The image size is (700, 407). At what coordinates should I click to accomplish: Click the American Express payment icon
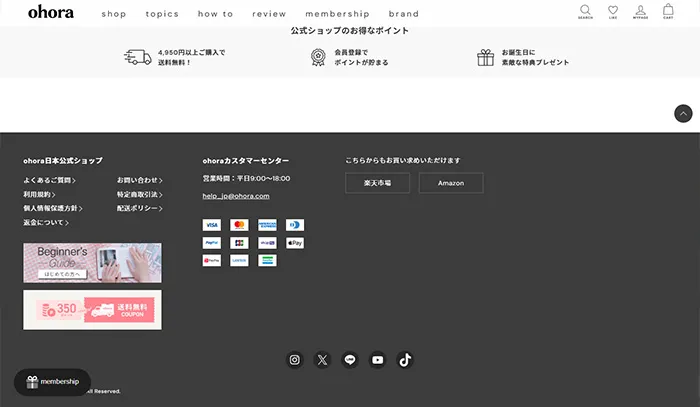point(267,225)
